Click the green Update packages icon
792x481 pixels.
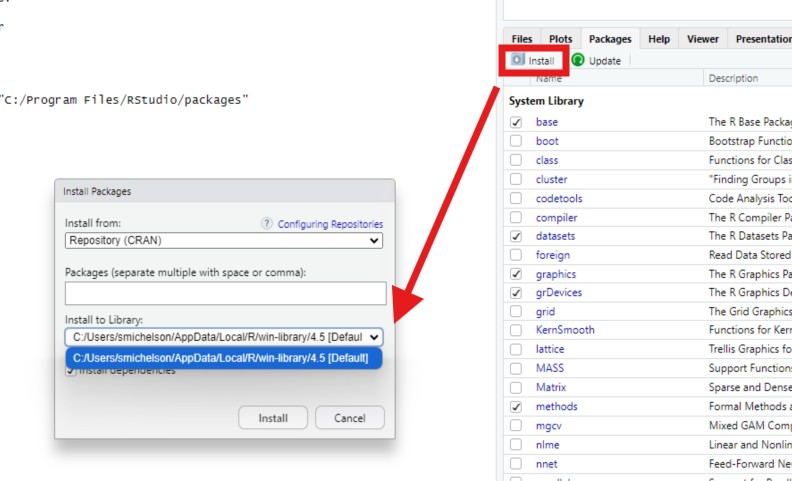click(578, 60)
